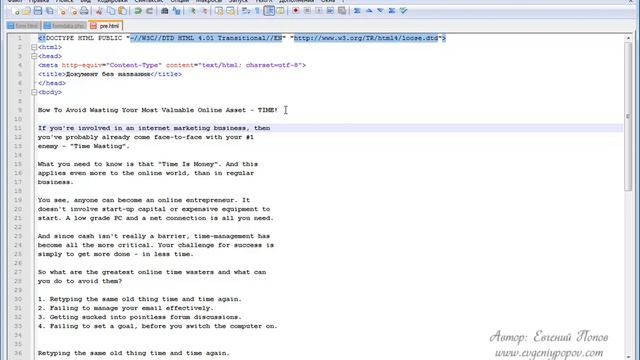Click the vertical scrollbar thumb
Image resolution: width=640 pixels, height=360 pixels.
coord(628,116)
